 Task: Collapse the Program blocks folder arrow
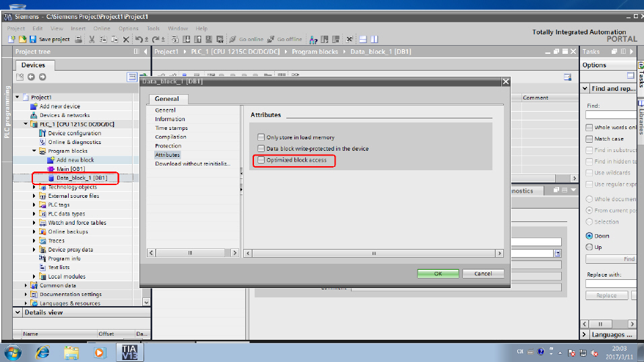[34, 151]
